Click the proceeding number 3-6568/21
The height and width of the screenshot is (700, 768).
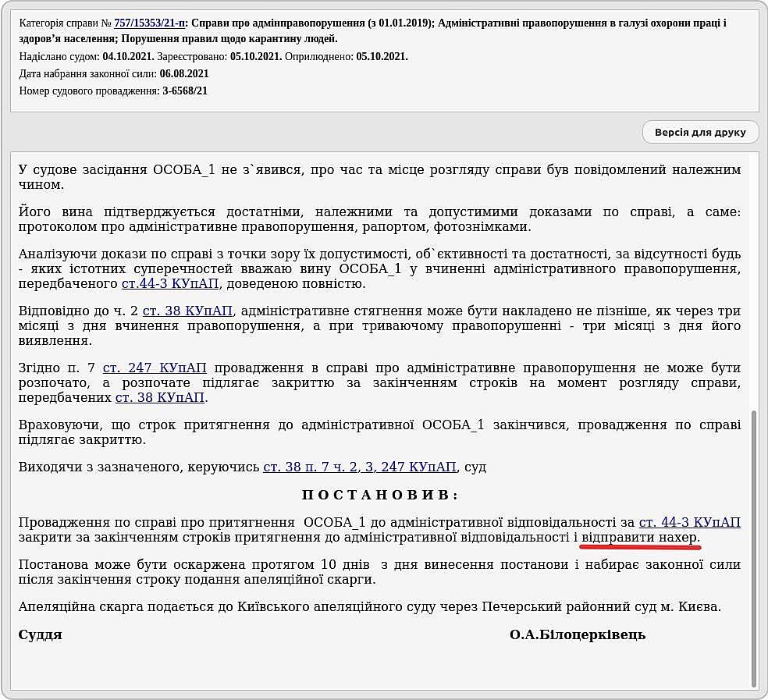coord(184,91)
